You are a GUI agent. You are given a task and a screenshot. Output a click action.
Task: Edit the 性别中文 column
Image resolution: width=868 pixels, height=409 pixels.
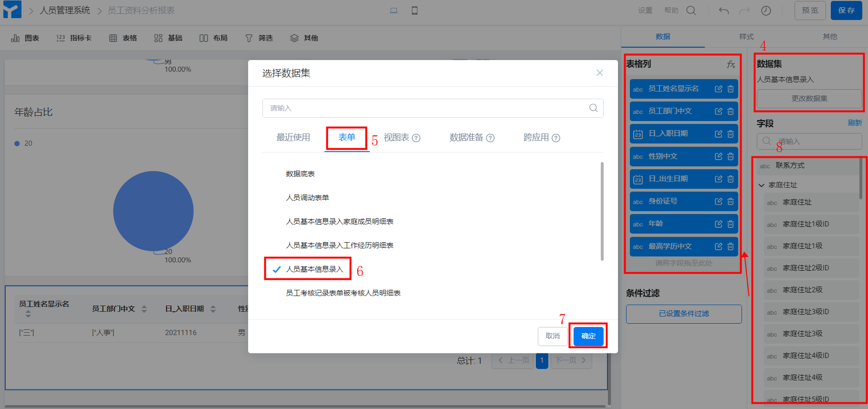718,156
